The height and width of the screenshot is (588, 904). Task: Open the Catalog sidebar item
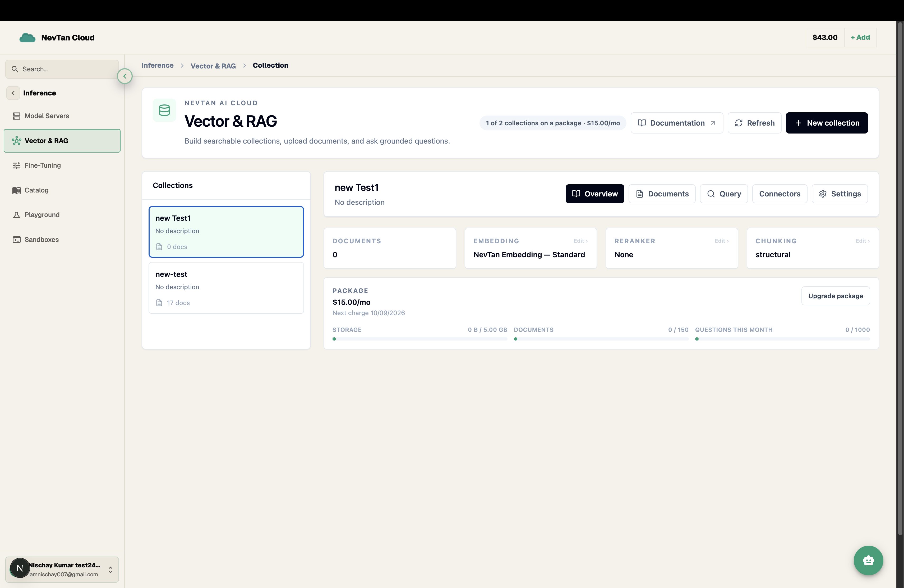[62, 190]
